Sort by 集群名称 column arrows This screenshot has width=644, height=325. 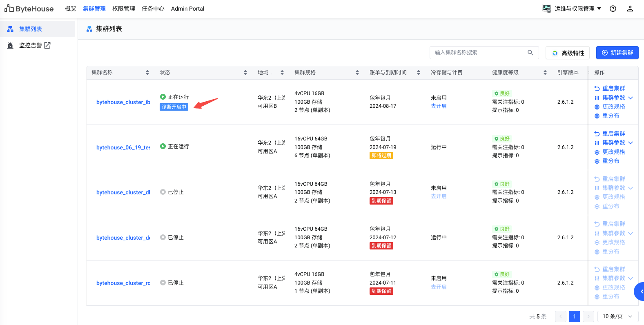[147, 73]
